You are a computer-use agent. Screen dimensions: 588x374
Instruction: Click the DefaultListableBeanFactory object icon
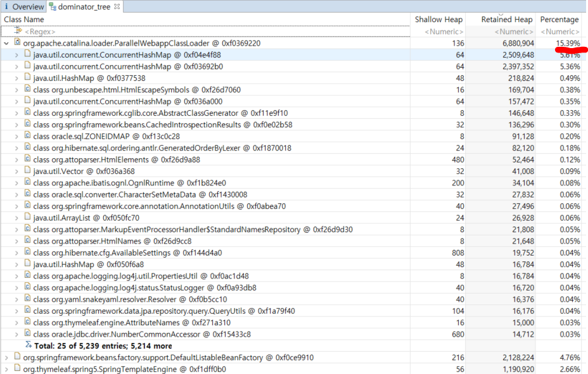[x=17, y=356]
